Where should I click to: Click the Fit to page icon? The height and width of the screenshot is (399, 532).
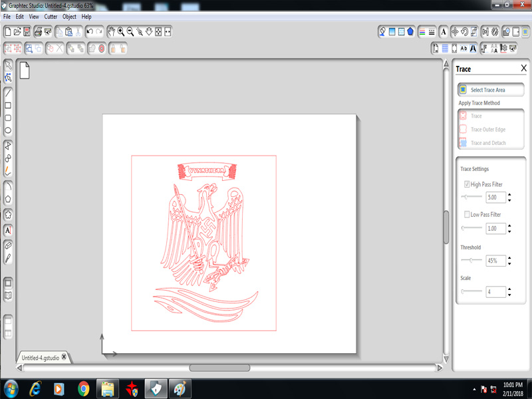pos(158,31)
